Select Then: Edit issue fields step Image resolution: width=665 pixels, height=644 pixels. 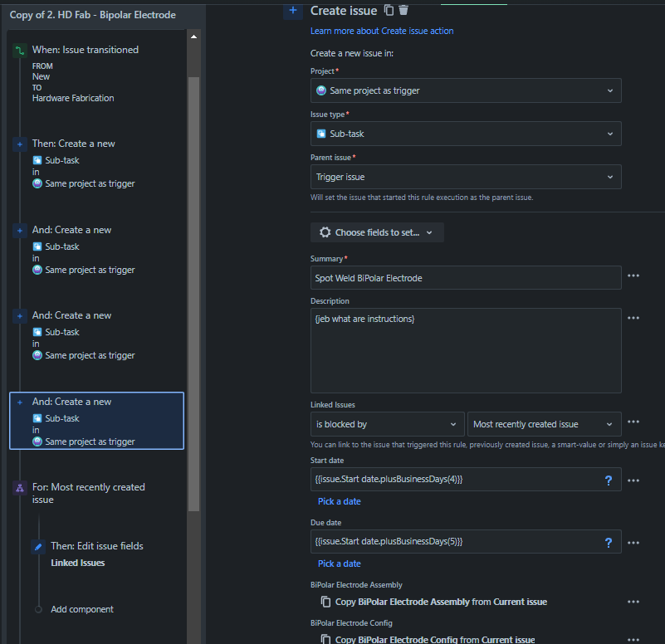coord(96,547)
